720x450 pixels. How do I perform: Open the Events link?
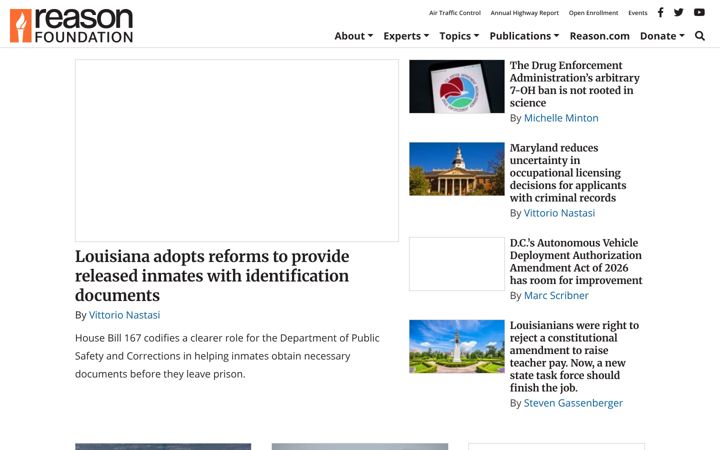[638, 13]
